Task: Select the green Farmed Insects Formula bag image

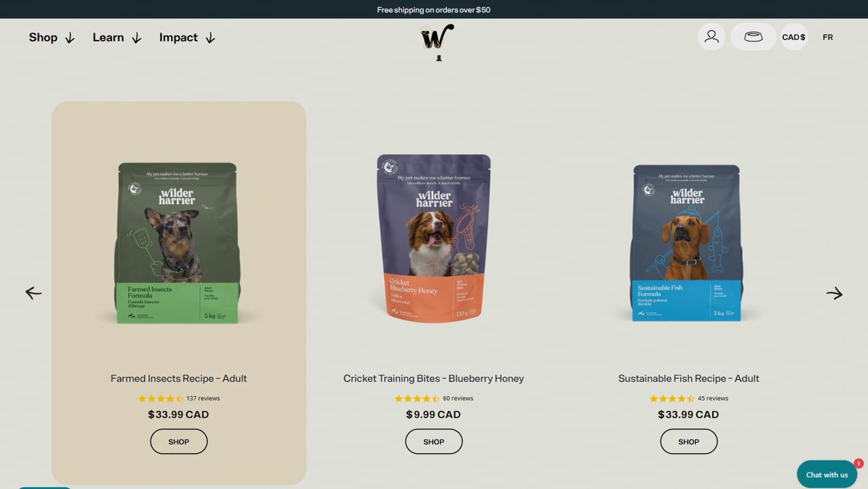Action: pos(177,243)
